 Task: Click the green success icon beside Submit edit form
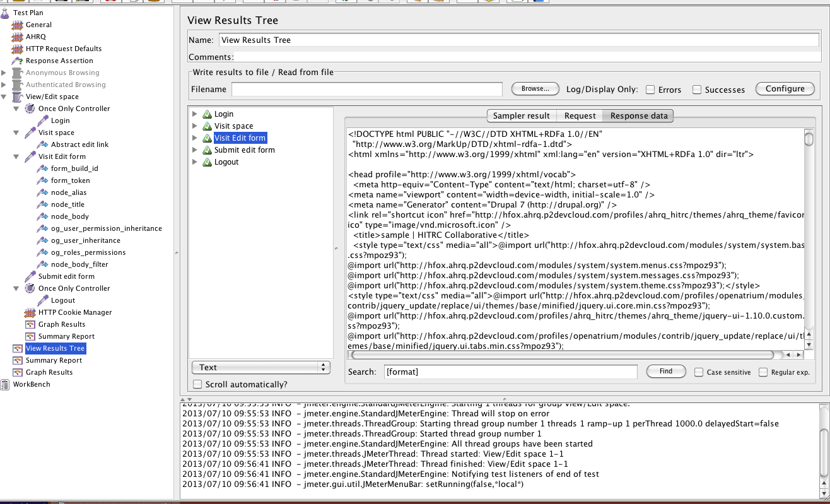click(206, 150)
